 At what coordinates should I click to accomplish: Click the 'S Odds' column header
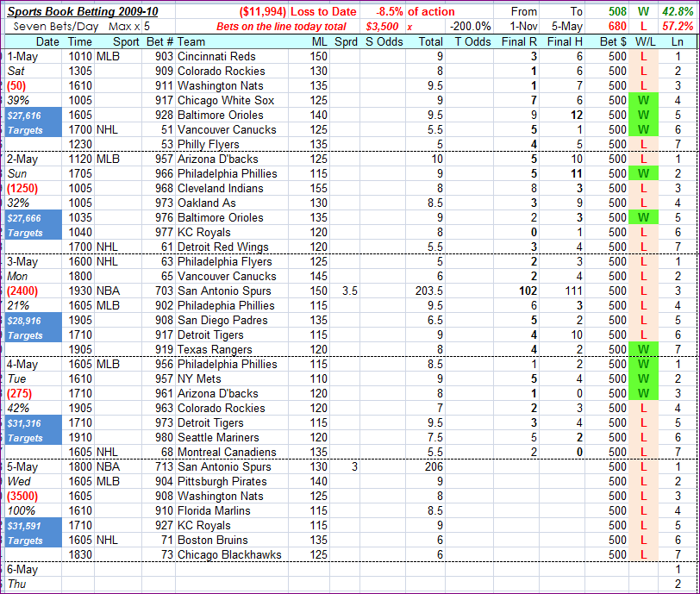pos(384,42)
